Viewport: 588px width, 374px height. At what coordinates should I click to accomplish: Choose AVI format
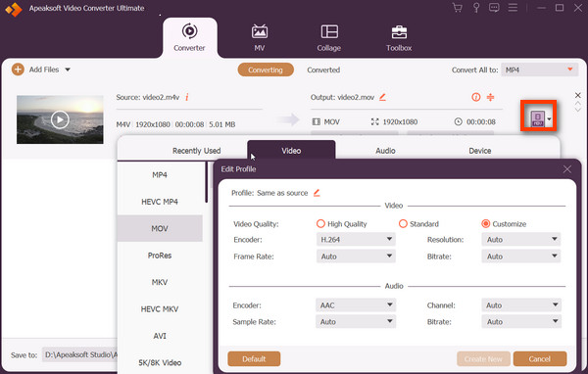[x=160, y=336]
